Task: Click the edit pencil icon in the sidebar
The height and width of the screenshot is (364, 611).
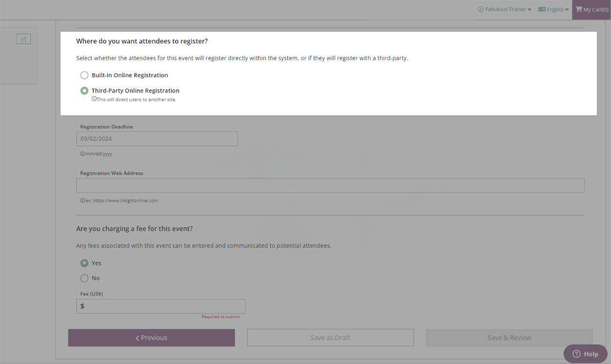Action: point(23,39)
